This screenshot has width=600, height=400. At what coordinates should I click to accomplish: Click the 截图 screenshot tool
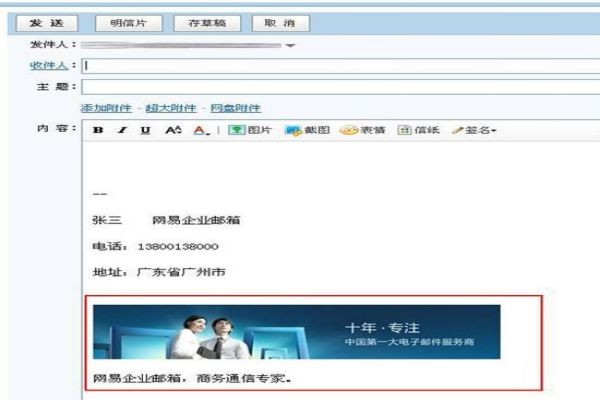point(308,131)
